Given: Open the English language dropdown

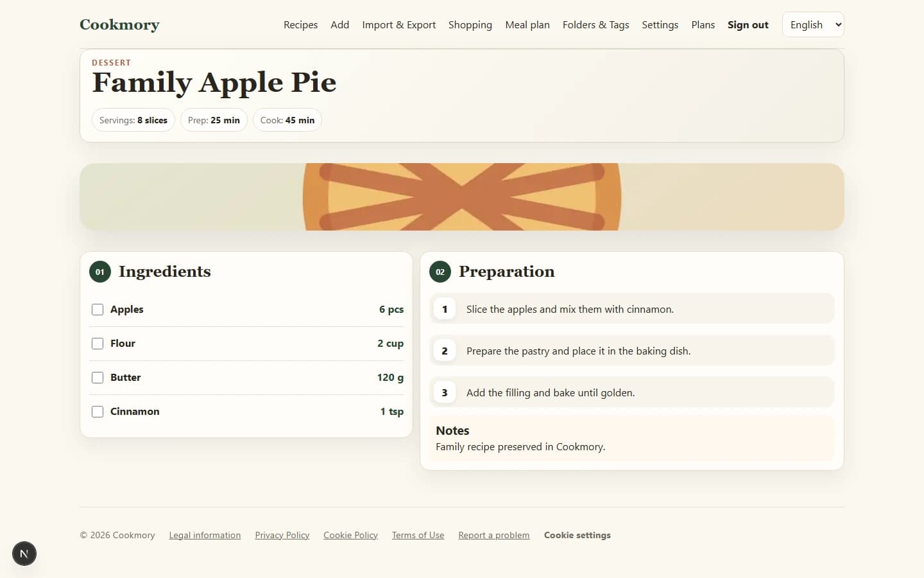Looking at the screenshot, I should coord(813,24).
